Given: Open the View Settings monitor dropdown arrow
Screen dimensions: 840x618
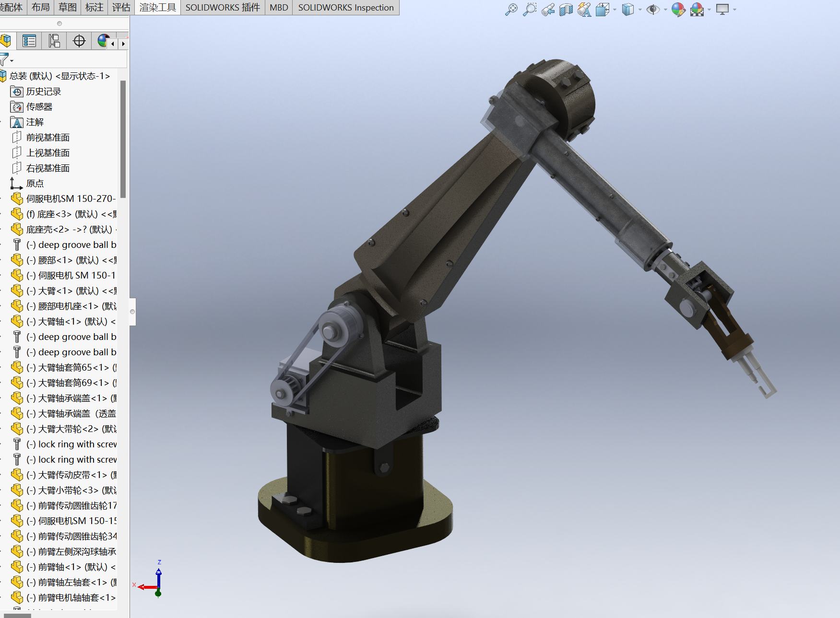Looking at the screenshot, I should (734, 10).
